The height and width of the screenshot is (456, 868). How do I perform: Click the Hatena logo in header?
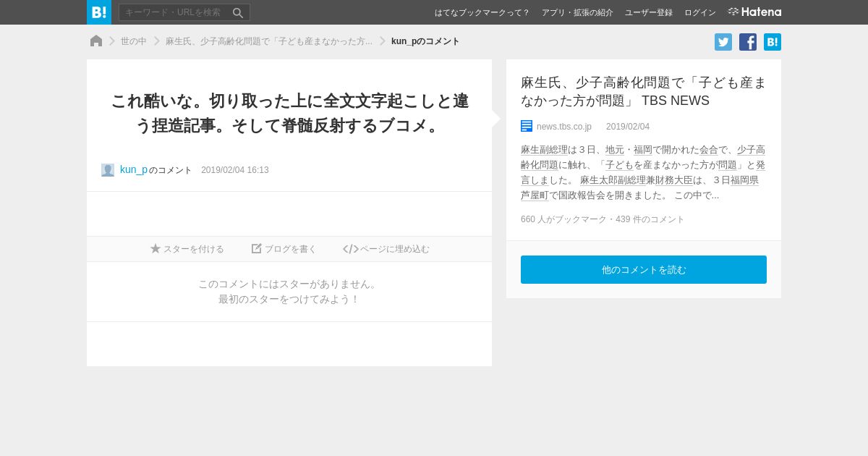pyautogui.click(x=754, y=12)
